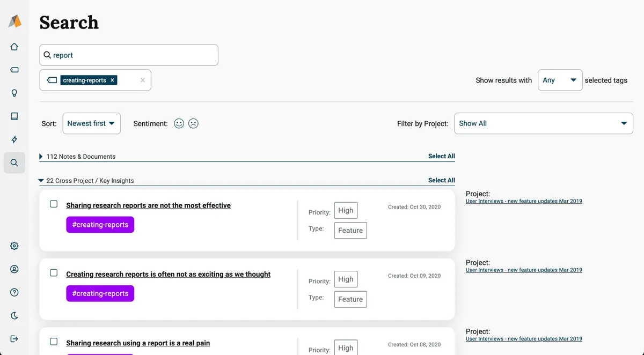This screenshot has height=355, width=644.
Task: Click the app logo in the sidebar
Action: (14, 21)
